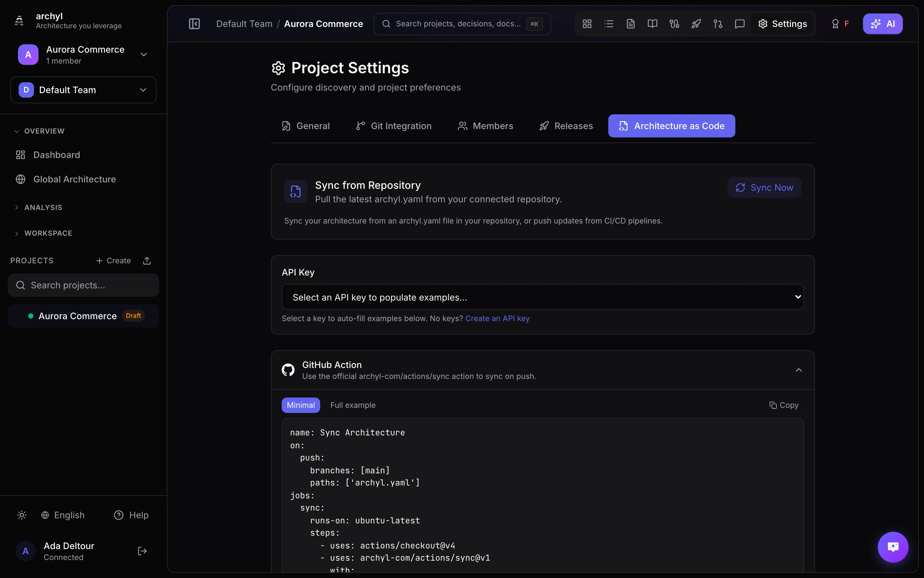
Task: Open the chat bubble comments icon in toolbar
Action: [740, 24]
